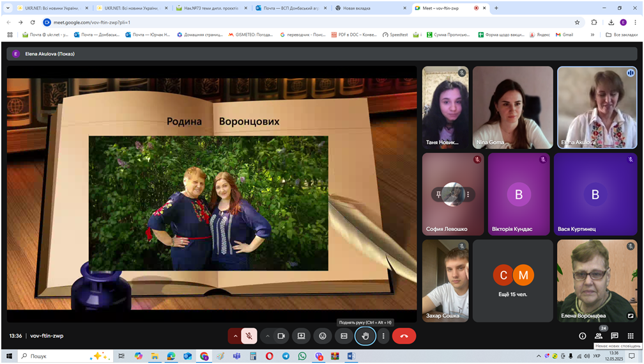Bookmark this page with star icon

(577, 22)
